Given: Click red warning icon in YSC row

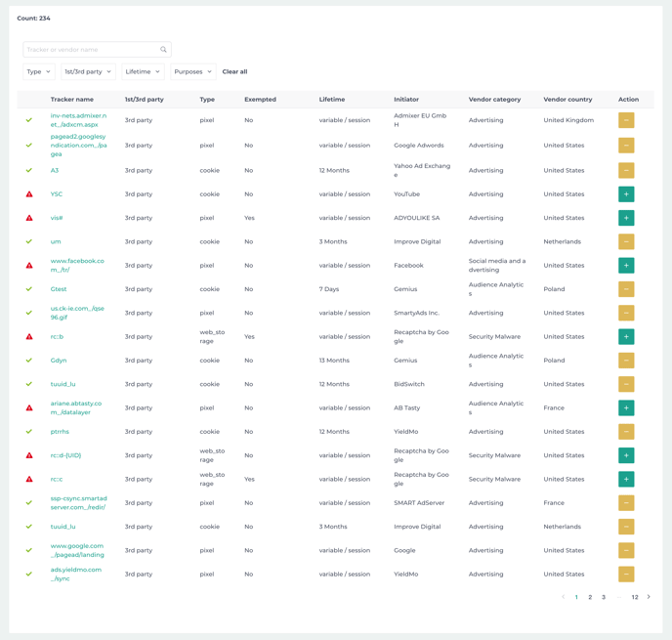Looking at the screenshot, I should point(29,194).
